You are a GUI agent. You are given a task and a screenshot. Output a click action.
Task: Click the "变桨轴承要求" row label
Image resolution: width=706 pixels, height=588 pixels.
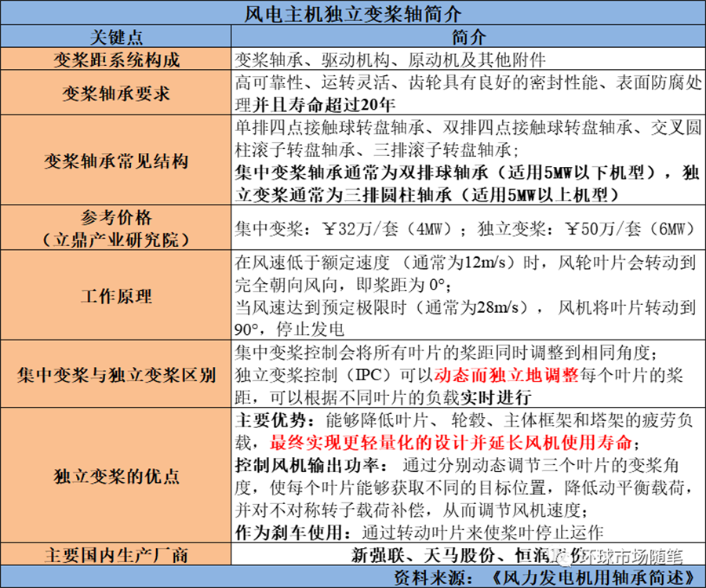point(116,93)
